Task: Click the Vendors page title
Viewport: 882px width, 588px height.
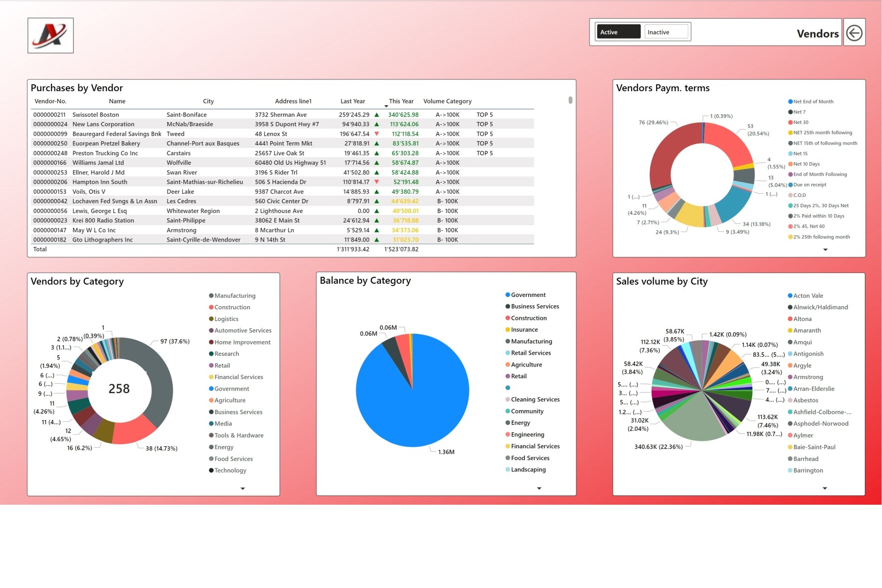Action: (x=817, y=33)
